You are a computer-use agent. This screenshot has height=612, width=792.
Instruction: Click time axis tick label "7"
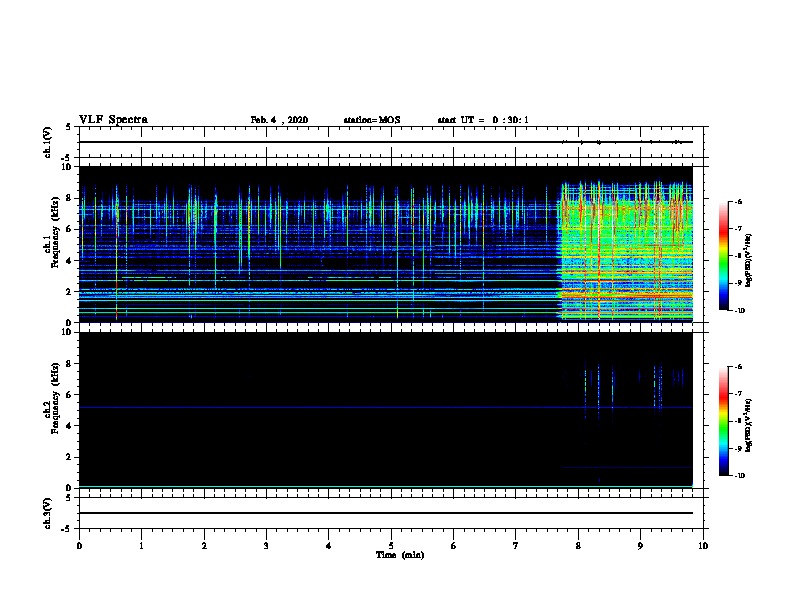click(516, 545)
